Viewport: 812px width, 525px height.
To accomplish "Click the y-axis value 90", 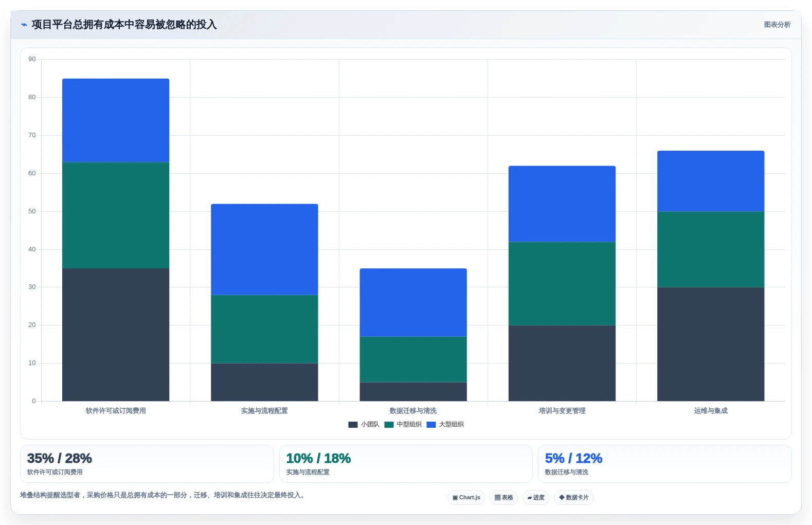I will coord(32,59).
